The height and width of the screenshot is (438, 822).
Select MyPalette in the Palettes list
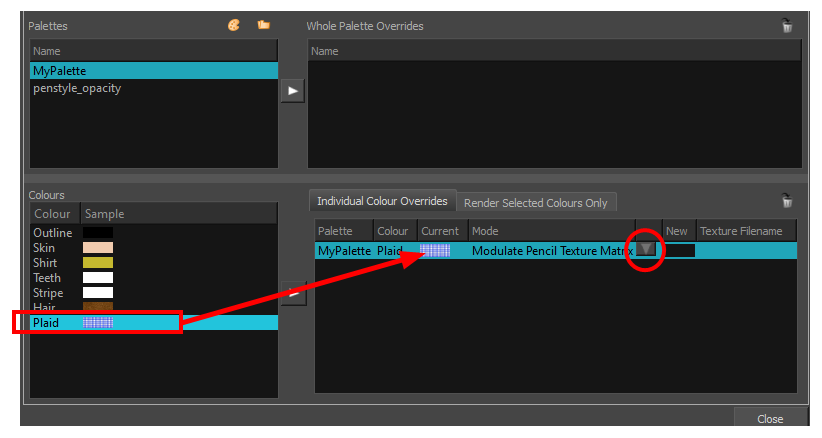pyautogui.click(x=60, y=71)
